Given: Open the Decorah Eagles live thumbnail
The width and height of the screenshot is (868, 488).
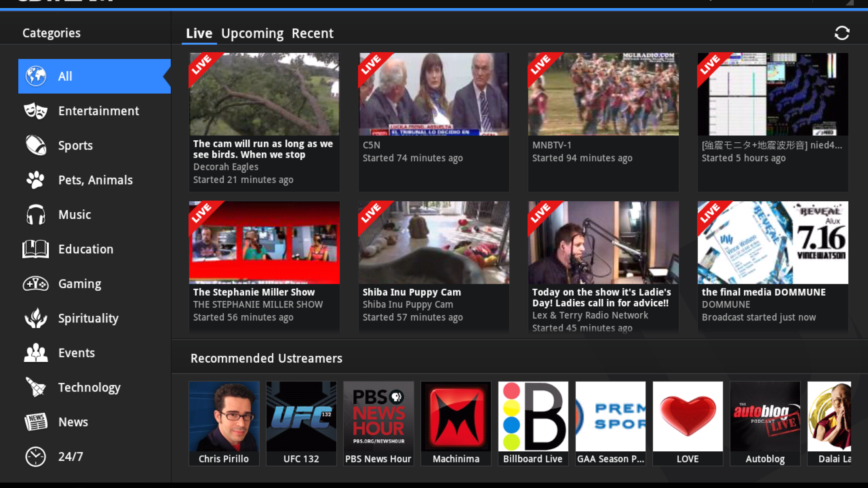Looking at the screenshot, I should [264, 94].
